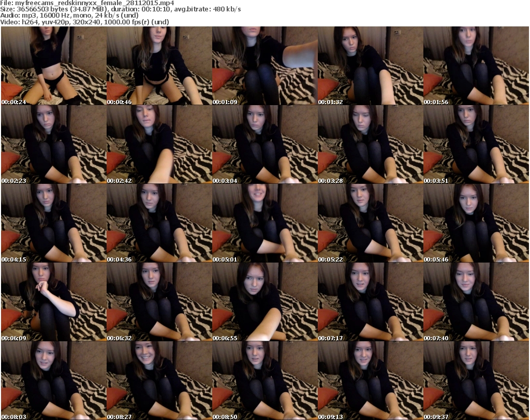Select the thumbnail frame stamped 00:07:40
The image size is (530, 420).
coord(476,301)
